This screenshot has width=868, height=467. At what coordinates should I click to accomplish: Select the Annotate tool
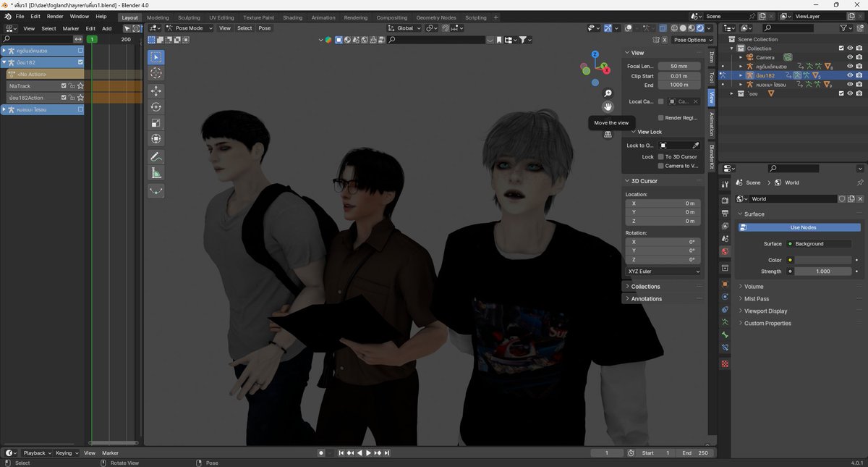pos(156,157)
